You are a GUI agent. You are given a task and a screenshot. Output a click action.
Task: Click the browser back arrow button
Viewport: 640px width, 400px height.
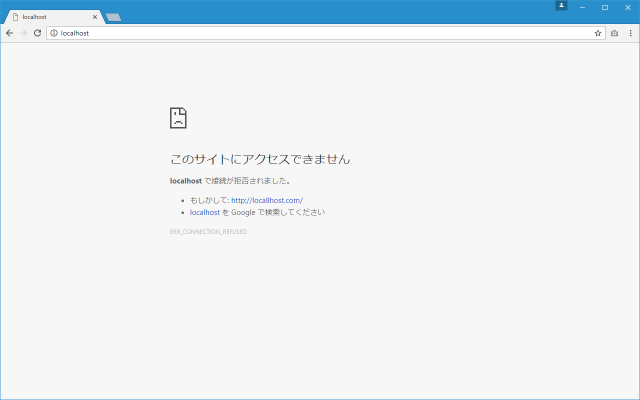[x=9, y=33]
